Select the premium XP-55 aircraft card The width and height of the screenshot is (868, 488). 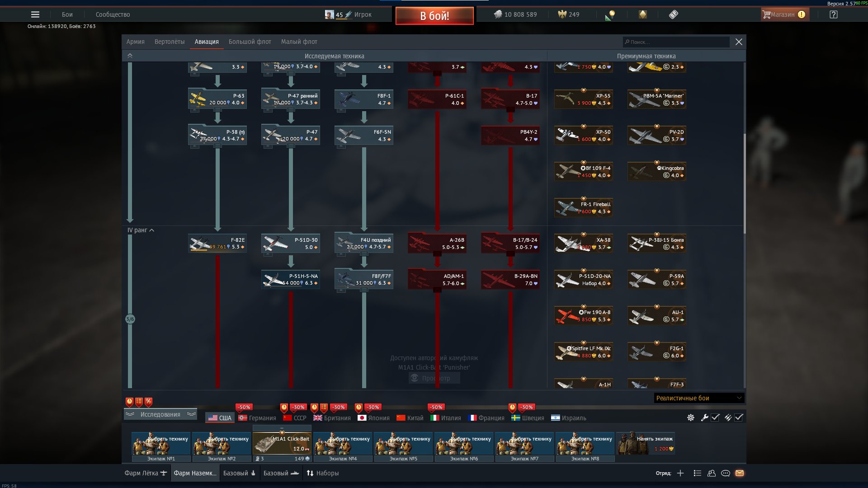click(584, 99)
